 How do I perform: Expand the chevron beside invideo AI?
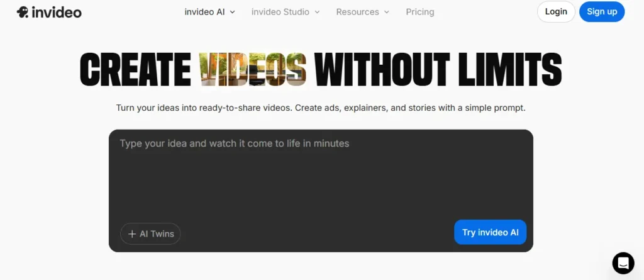coord(232,12)
